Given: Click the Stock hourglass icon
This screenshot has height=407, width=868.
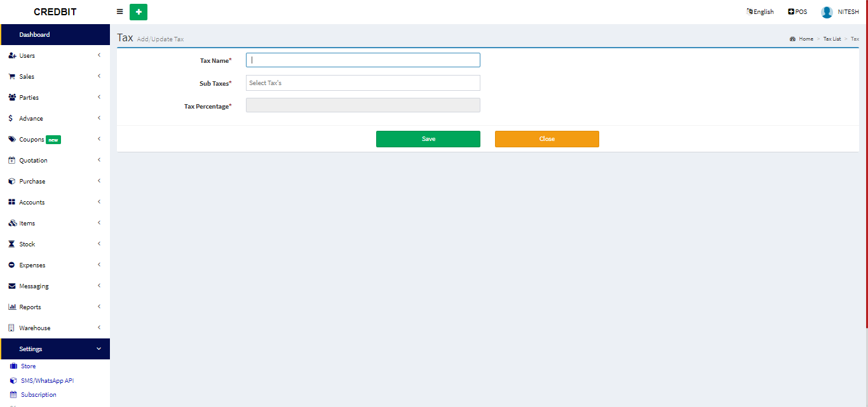Looking at the screenshot, I should [x=11, y=244].
